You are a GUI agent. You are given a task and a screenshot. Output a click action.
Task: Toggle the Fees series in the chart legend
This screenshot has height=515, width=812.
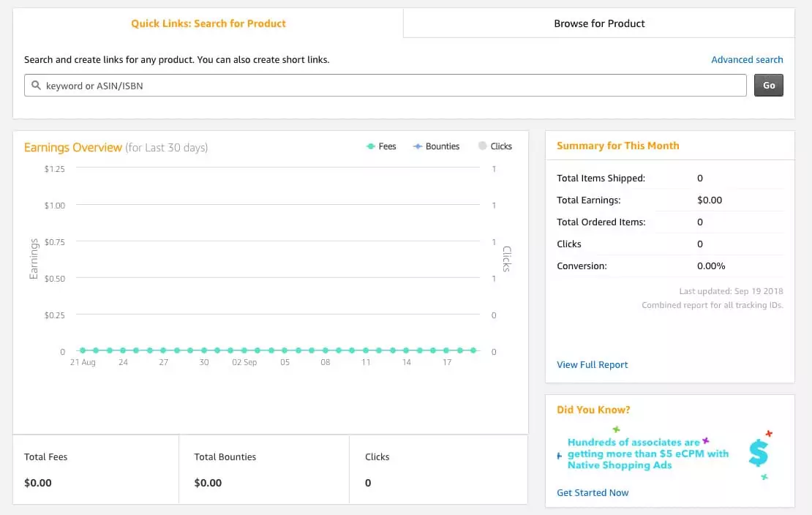coord(381,146)
